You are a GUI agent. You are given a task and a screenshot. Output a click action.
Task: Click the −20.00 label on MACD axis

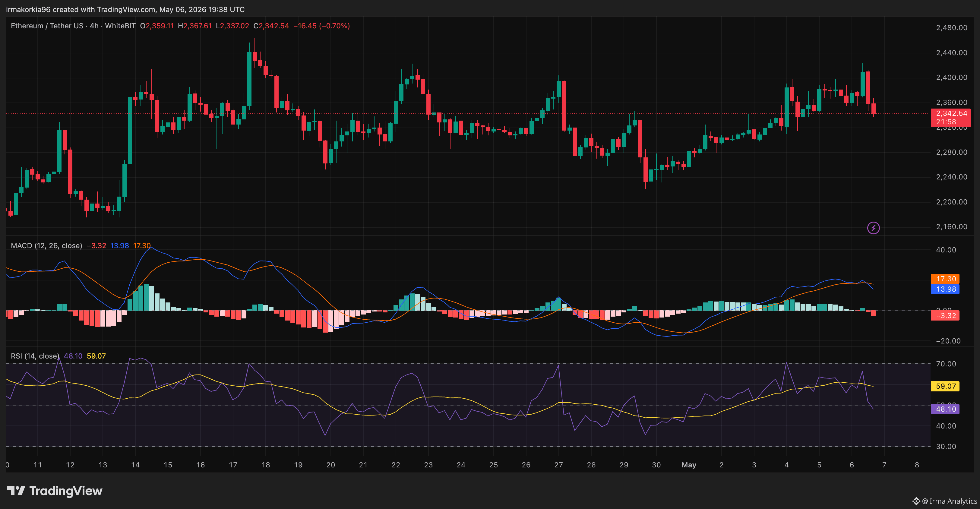point(948,341)
